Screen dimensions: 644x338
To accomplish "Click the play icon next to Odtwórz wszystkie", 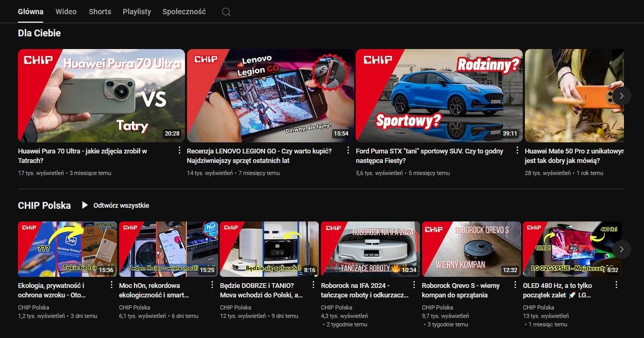I will [83, 205].
